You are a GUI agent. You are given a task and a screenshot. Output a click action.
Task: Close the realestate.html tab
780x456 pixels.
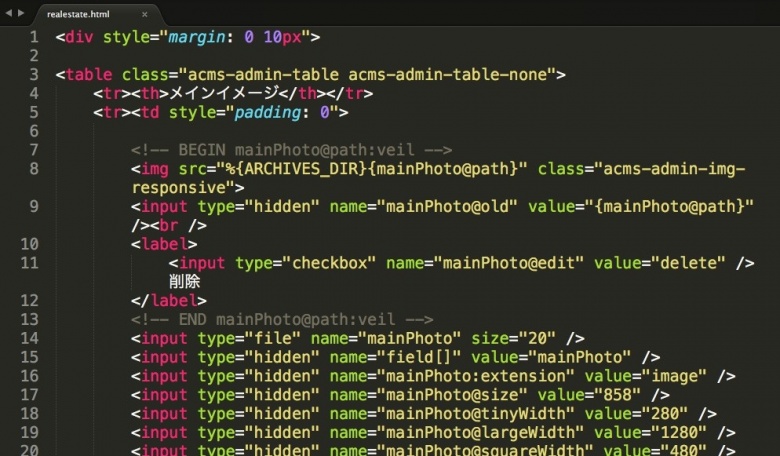tap(145, 14)
